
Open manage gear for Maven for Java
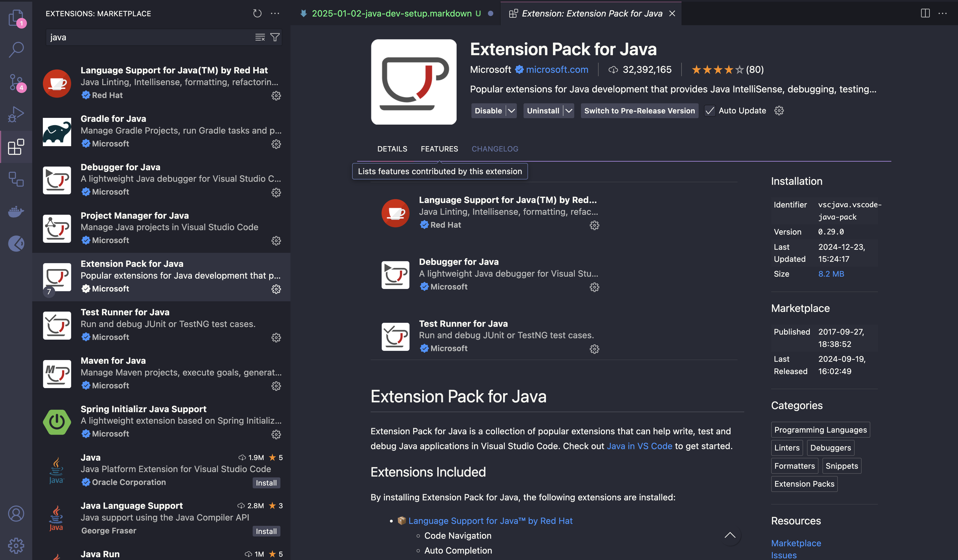coord(276,386)
